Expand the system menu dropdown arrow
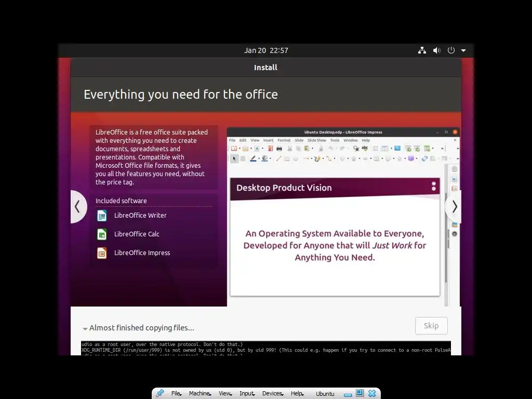The height and width of the screenshot is (399, 532). tap(463, 50)
